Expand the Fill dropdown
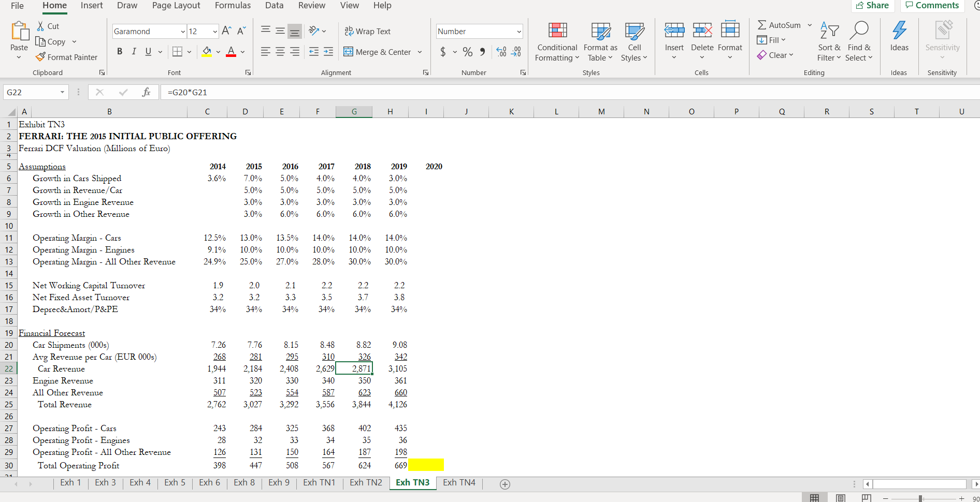 click(x=783, y=40)
